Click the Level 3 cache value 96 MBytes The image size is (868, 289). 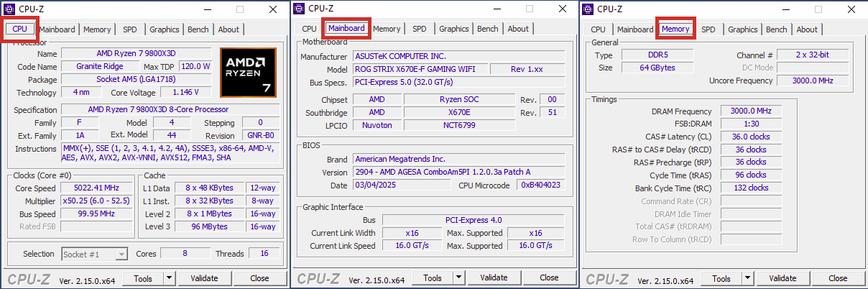(209, 227)
